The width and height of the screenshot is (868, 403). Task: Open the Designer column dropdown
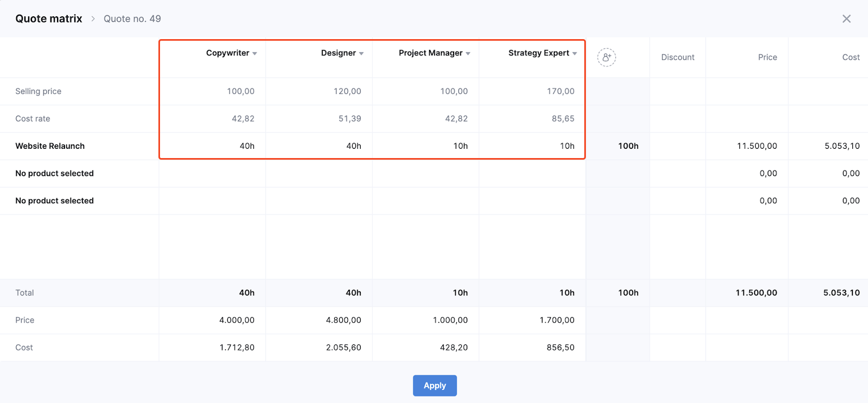click(x=361, y=53)
